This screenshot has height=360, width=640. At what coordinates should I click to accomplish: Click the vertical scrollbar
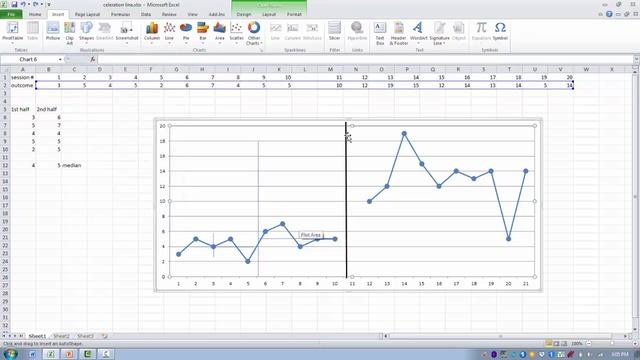[636, 197]
